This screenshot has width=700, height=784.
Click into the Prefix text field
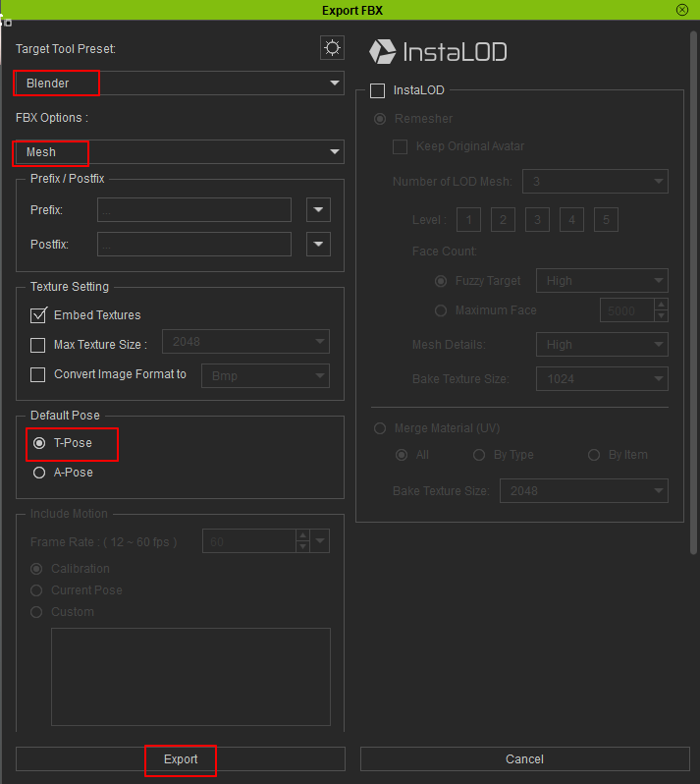click(x=194, y=209)
